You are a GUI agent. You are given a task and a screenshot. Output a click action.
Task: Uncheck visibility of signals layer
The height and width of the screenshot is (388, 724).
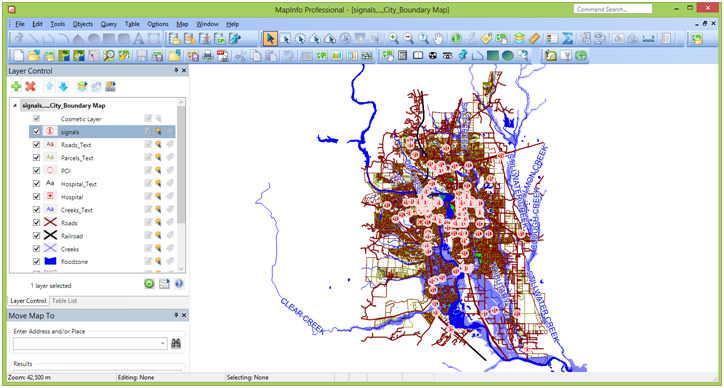[x=36, y=132]
